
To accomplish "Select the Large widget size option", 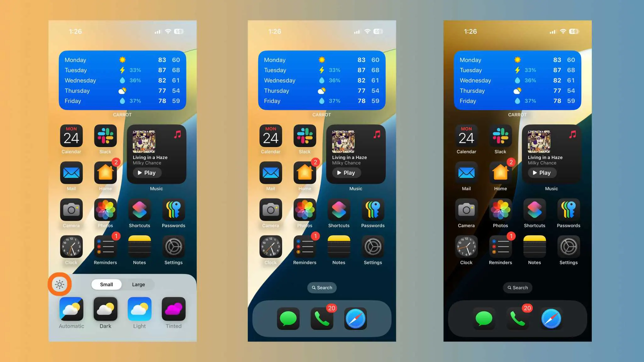I will (x=138, y=284).
